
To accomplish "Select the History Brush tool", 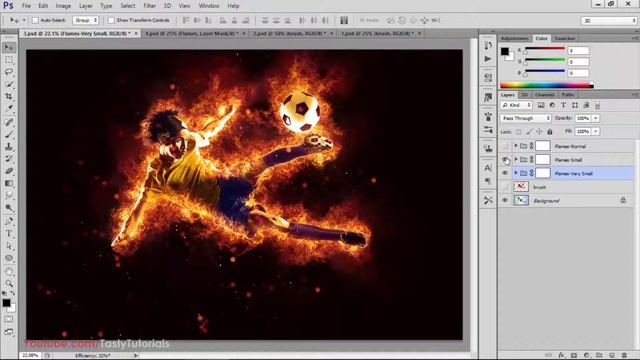I will tap(9, 159).
